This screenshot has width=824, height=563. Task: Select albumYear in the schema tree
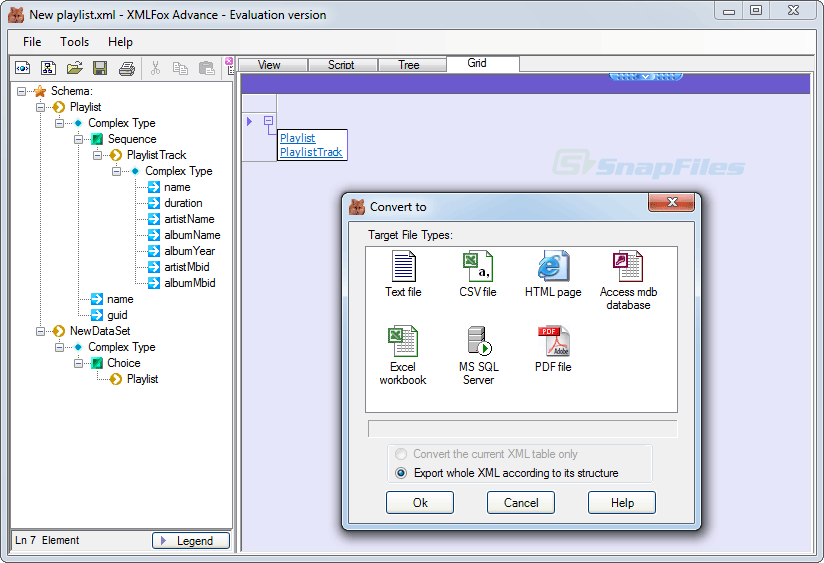point(190,251)
